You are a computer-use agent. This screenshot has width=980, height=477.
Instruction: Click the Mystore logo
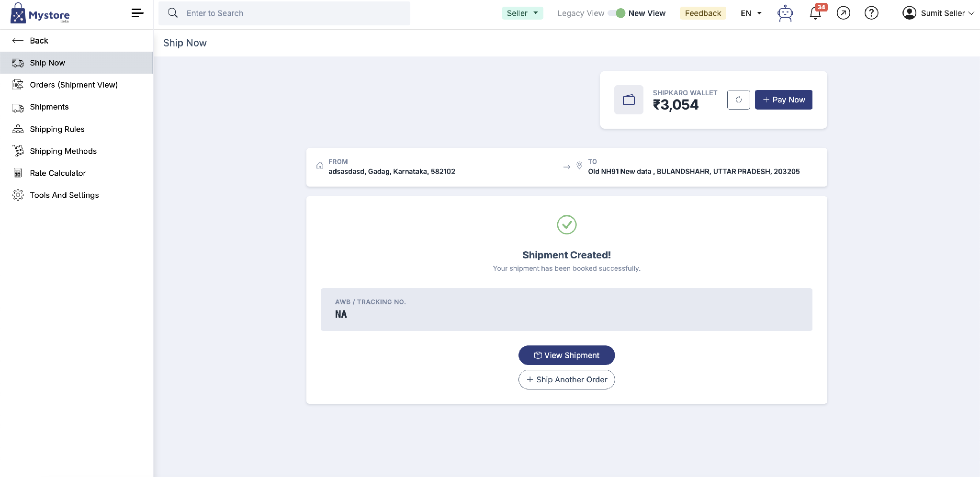40,13
